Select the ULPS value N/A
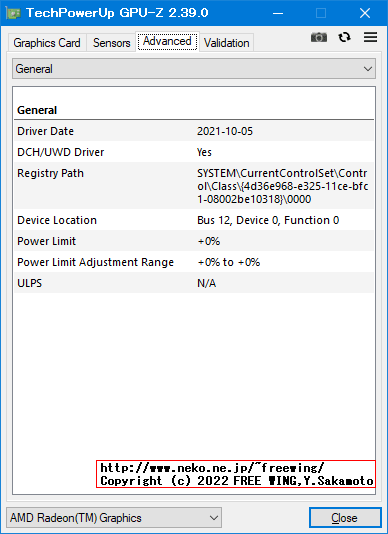The width and height of the screenshot is (388, 534). (x=206, y=283)
